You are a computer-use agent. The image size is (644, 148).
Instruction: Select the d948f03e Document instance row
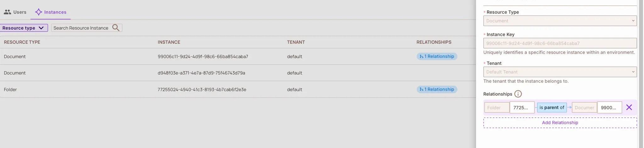pyautogui.click(x=201, y=73)
